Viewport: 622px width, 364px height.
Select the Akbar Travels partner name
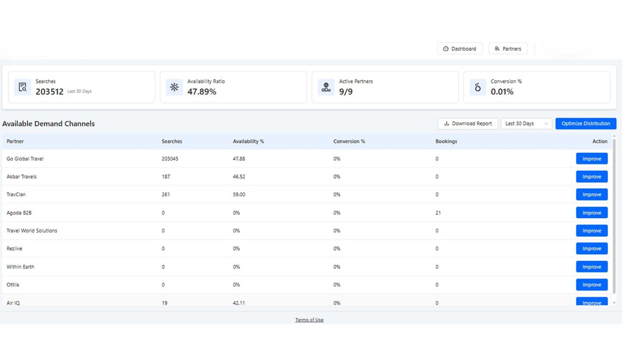tap(21, 176)
